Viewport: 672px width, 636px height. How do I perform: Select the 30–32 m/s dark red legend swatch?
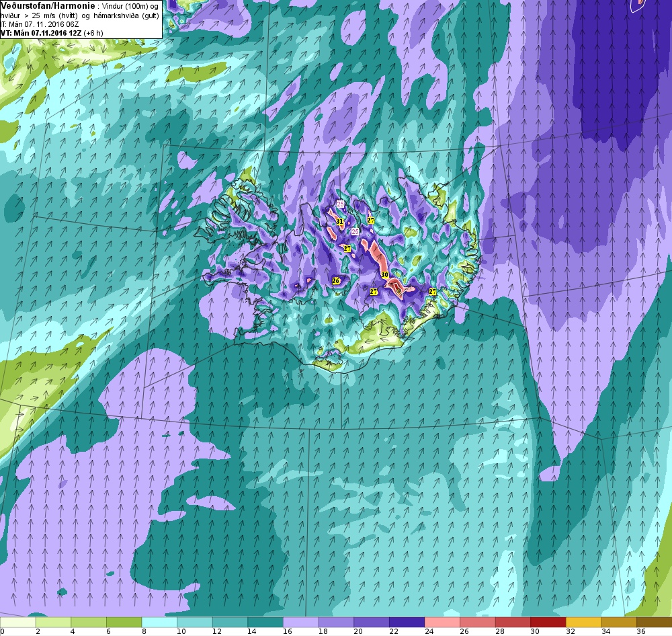548,622
